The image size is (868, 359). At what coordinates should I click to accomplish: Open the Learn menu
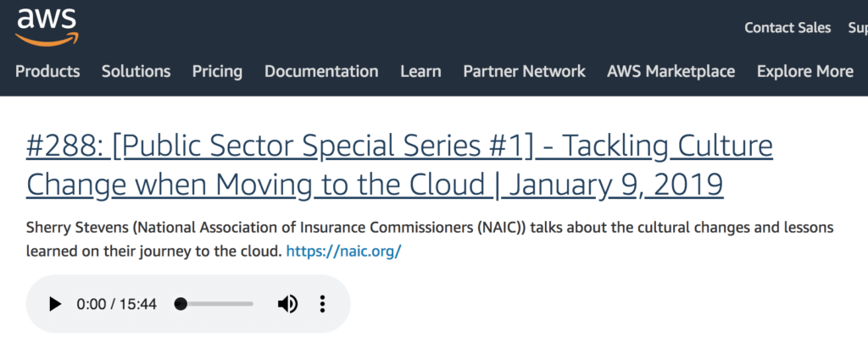click(420, 71)
